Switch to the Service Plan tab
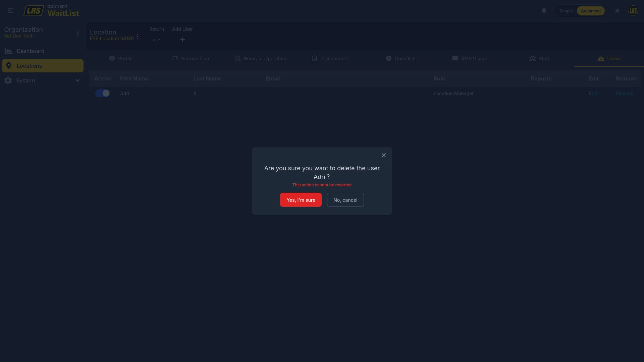The height and width of the screenshot is (362, 644). click(191, 59)
